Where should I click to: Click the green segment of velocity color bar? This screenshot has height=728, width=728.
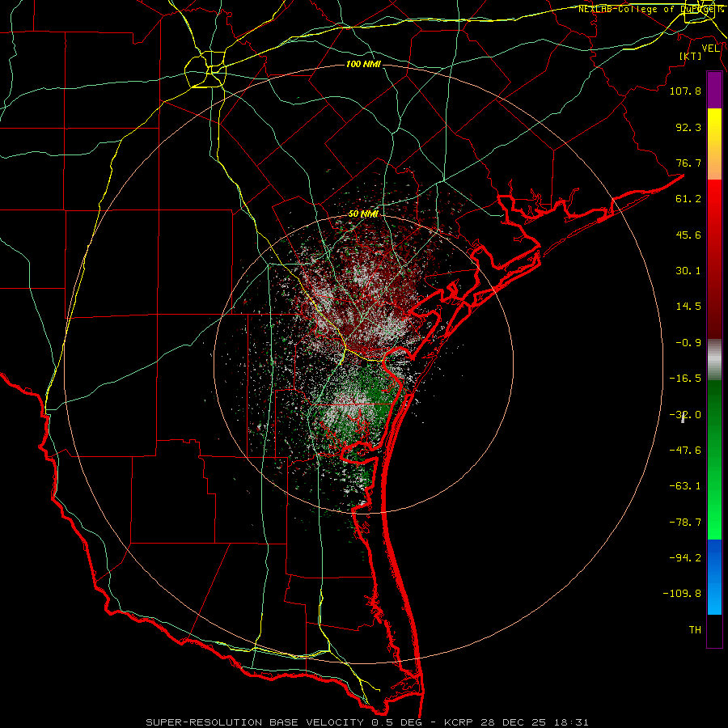click(714, 459)
